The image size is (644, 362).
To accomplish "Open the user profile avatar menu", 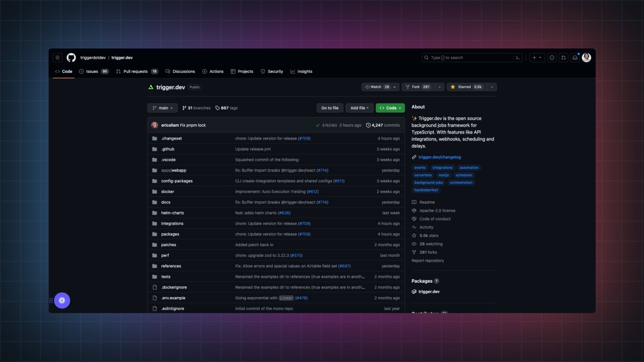I will tap(587, 57).
